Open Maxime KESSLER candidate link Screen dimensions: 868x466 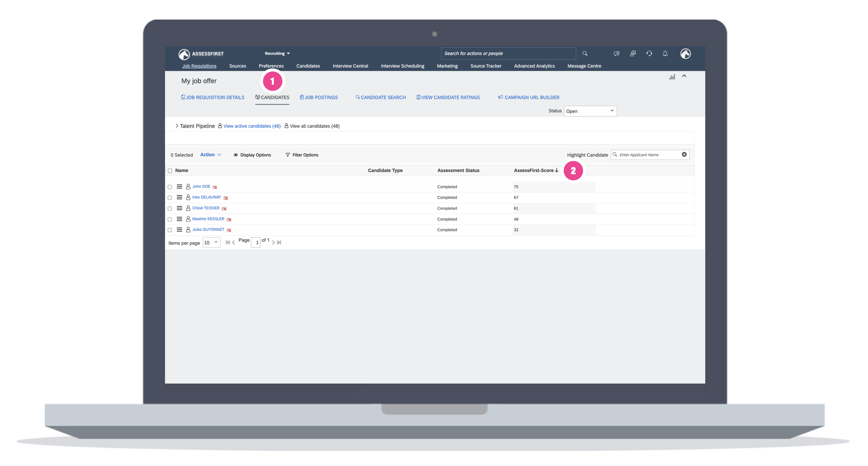pos(208,219)
